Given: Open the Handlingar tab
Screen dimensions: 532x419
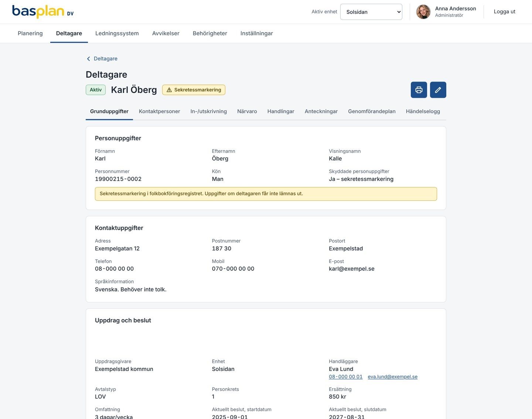Looking at the screenshot, I should 281,111.
